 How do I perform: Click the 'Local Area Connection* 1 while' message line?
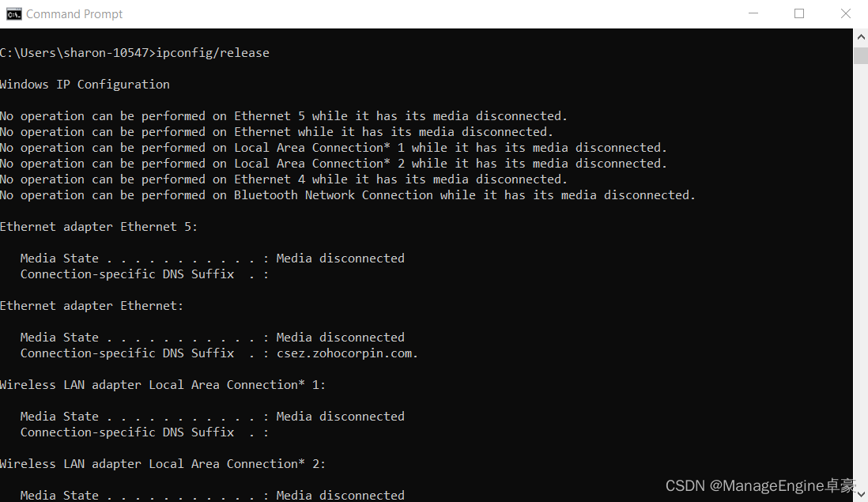[334, 148]
